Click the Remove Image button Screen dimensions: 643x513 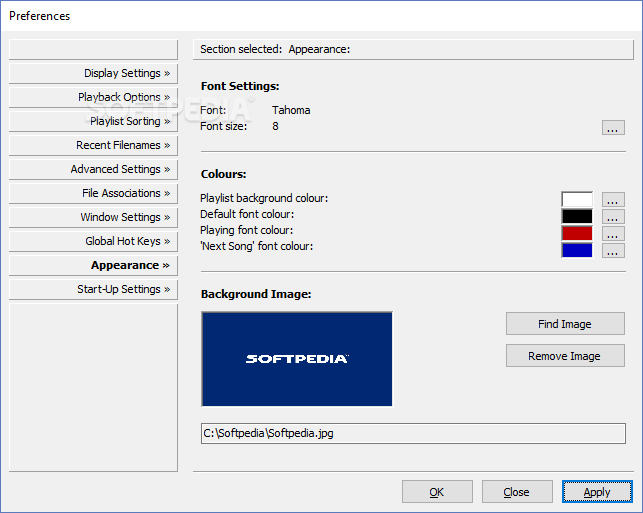(565, 356)
